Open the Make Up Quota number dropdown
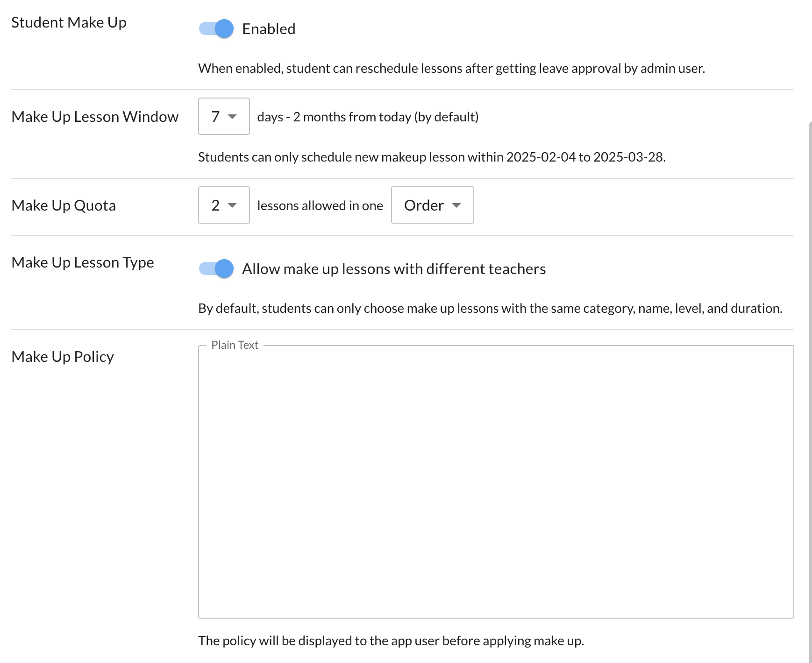812x663 pixels. click(224, 205)
